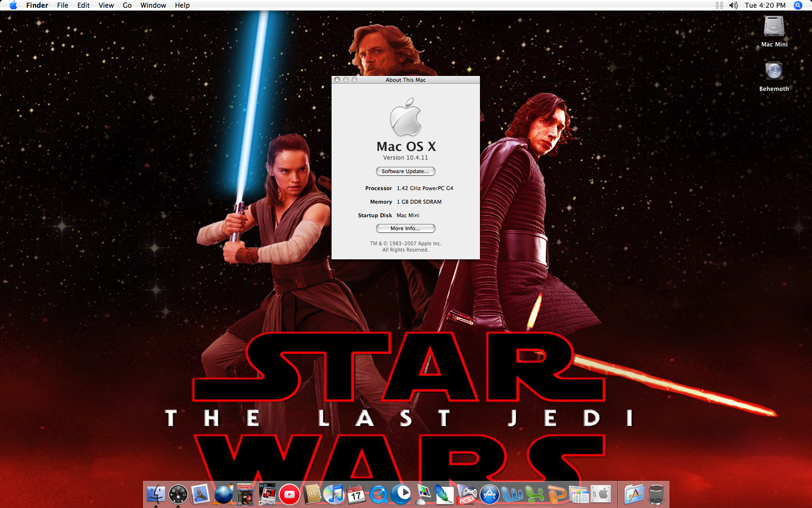Screen dimensions: 812x508
Task: Open Spotlight search in menu bar
Action: point(798,5)
